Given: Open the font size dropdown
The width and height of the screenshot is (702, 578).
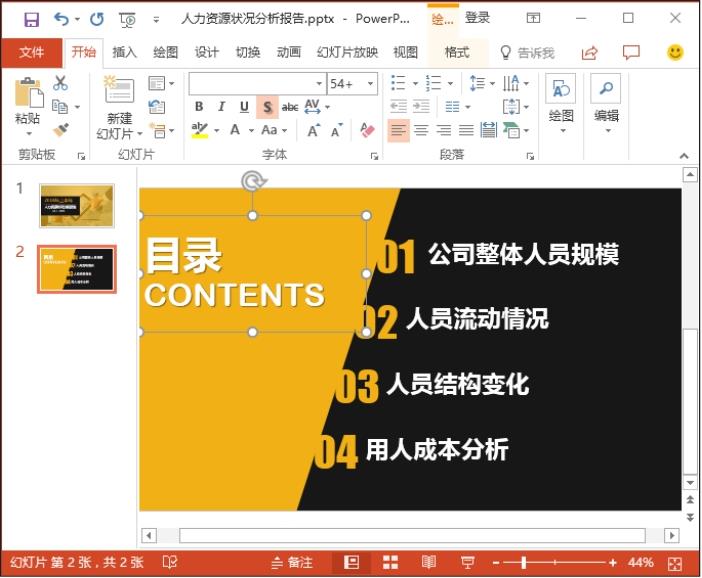Looking at the screenshot, I should point(371,84).
